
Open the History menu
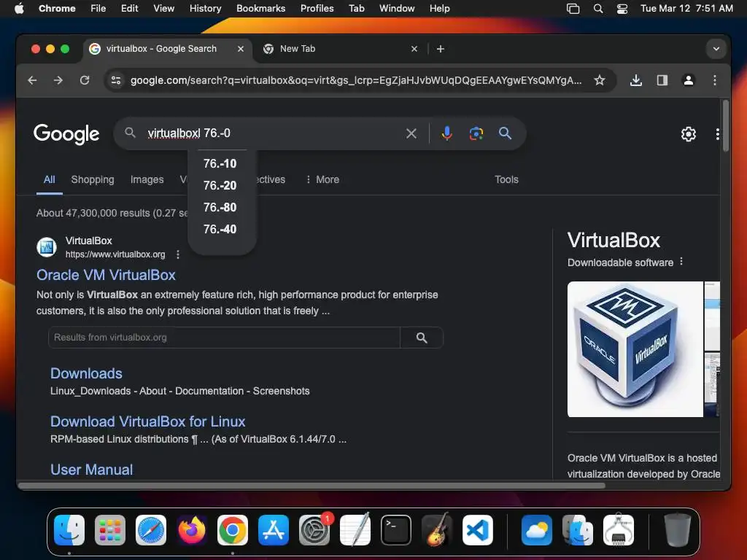[x=205, y=9]
